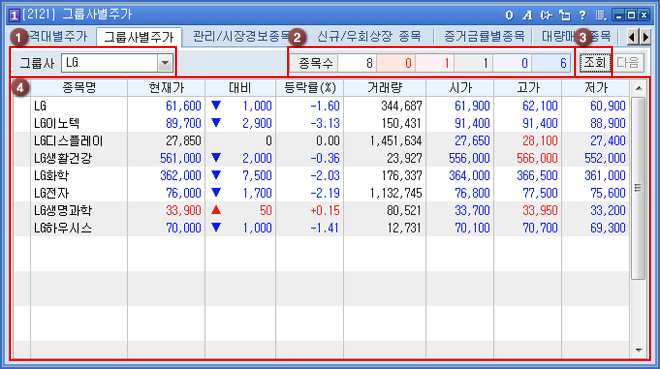The height and width of the screenshot is (369, 660).
Task: Click LG전자 current price 76,000
Action: [184, 193]
